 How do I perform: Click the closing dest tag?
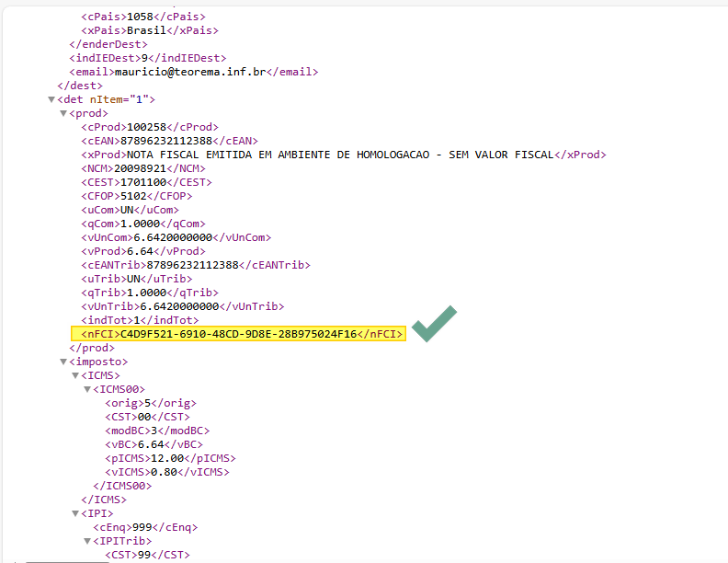coord(80,86)
